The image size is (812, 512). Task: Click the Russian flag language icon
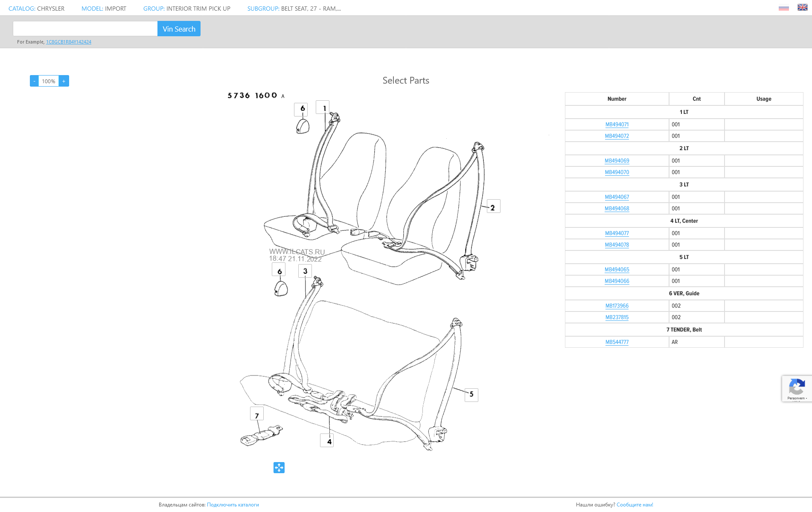tap(783, 8)
